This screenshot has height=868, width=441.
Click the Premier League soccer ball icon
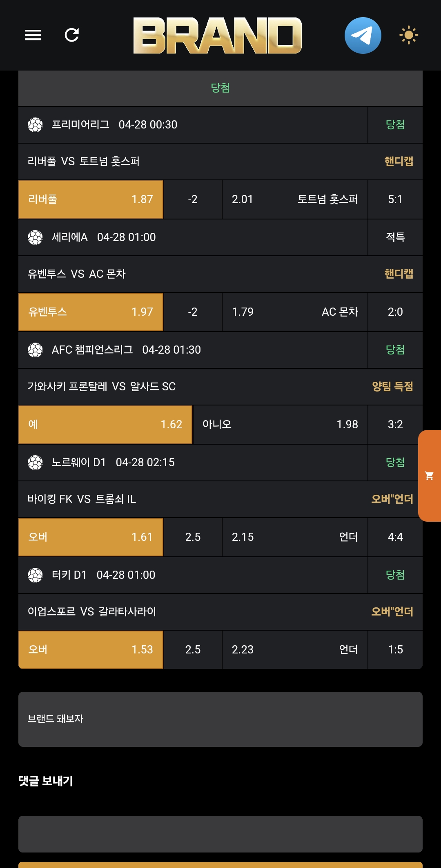coord(35,125)
